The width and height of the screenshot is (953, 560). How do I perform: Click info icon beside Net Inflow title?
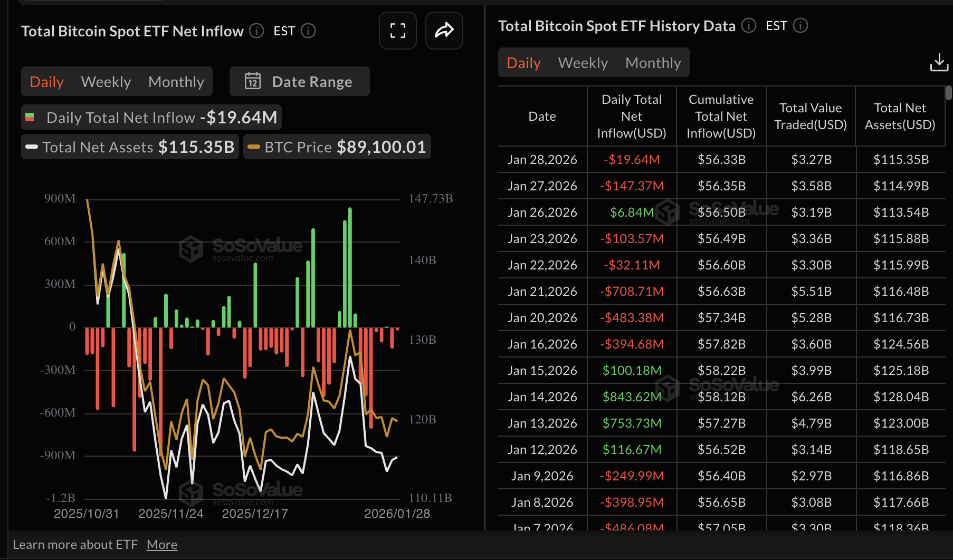coord(256,31)
